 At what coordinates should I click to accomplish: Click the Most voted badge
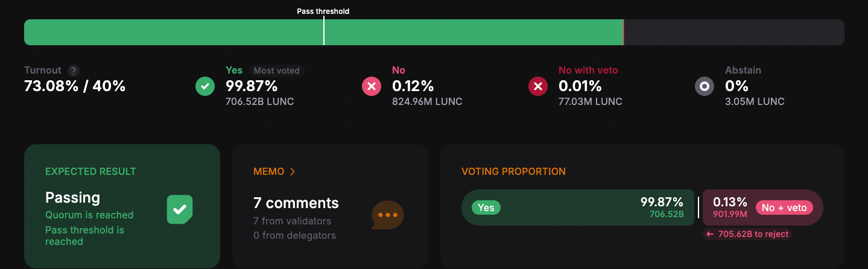(277, 71)
